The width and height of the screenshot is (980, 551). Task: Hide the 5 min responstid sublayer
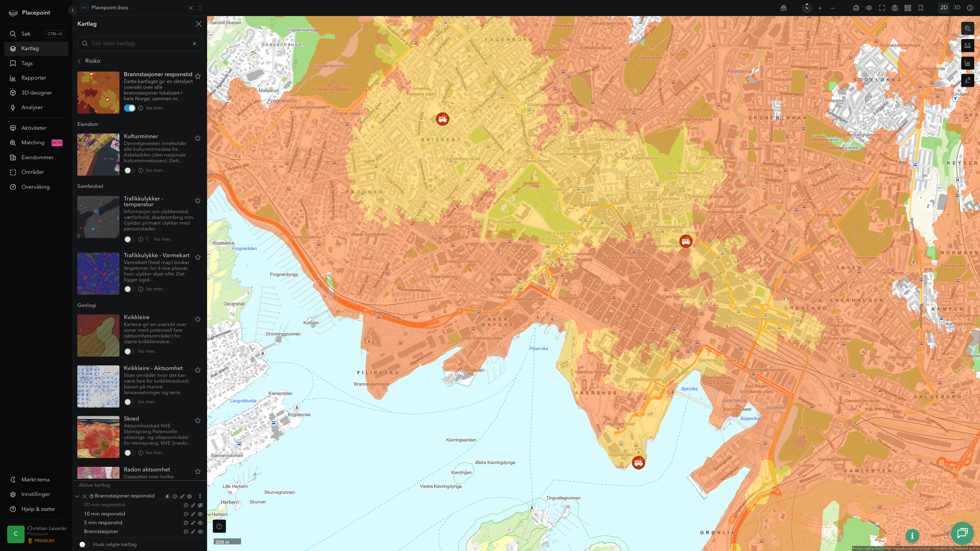200,523
